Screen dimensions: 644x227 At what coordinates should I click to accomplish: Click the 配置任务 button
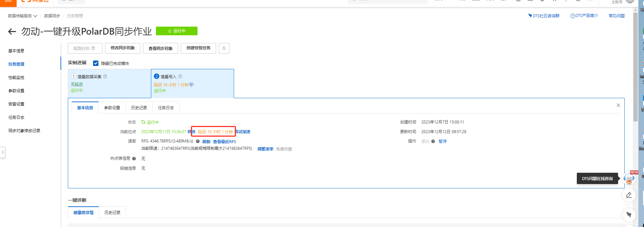coord(85,48)
